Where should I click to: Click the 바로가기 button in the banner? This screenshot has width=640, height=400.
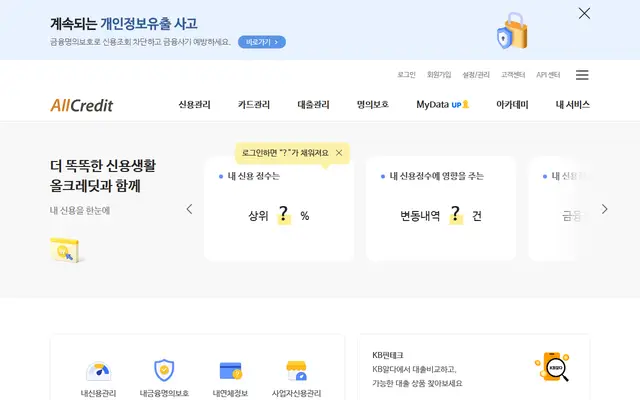click(262, 42)
